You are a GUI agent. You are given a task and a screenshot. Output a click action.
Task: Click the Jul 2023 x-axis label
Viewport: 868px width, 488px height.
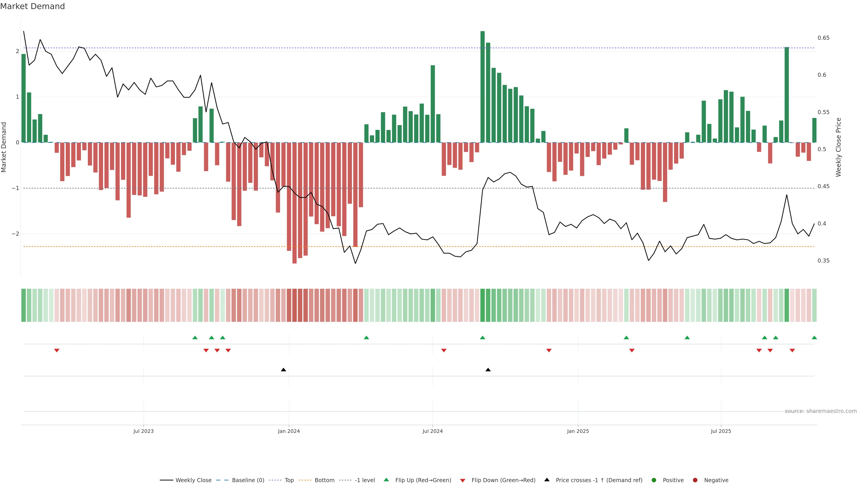click(143, 431)
